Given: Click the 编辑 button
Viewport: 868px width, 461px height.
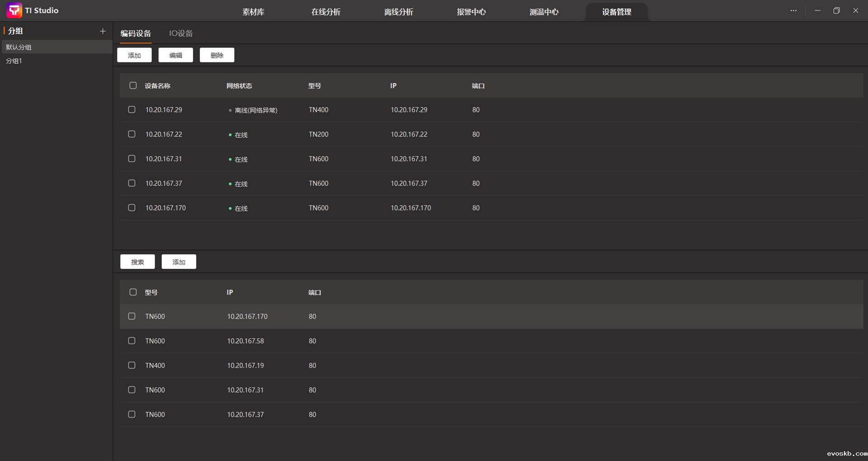Looking at the screenshot, I should (175, 55).
